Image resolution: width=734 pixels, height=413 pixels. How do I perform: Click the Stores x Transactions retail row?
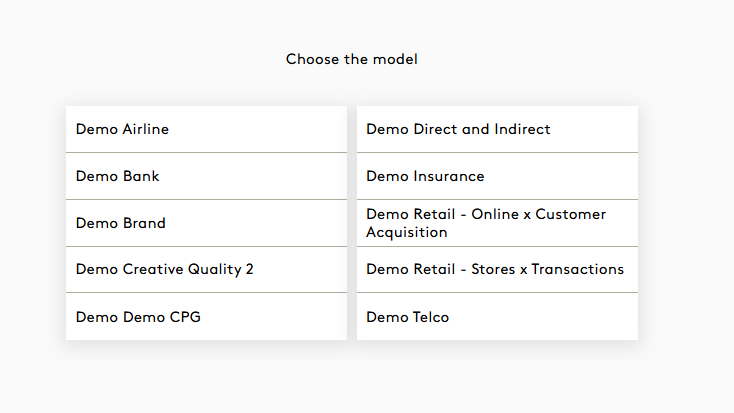495,269
